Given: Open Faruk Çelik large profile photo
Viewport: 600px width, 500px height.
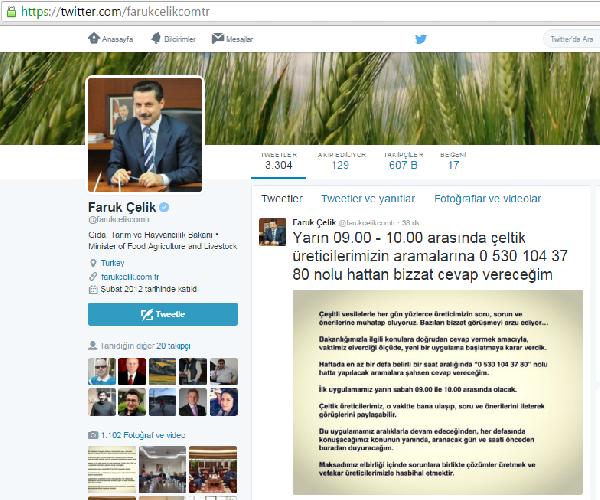Looking at the screenshot, I should pyautogui.click(x=145, y=134).
